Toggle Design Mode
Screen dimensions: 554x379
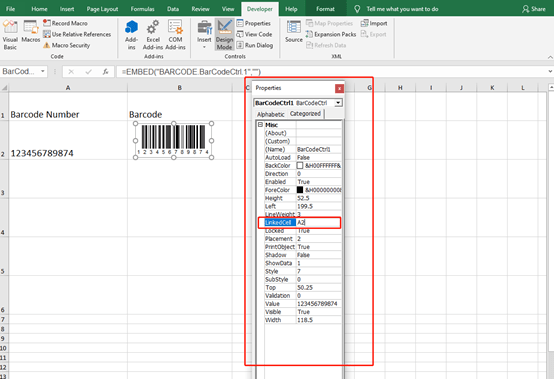click(x=224, y=35)
